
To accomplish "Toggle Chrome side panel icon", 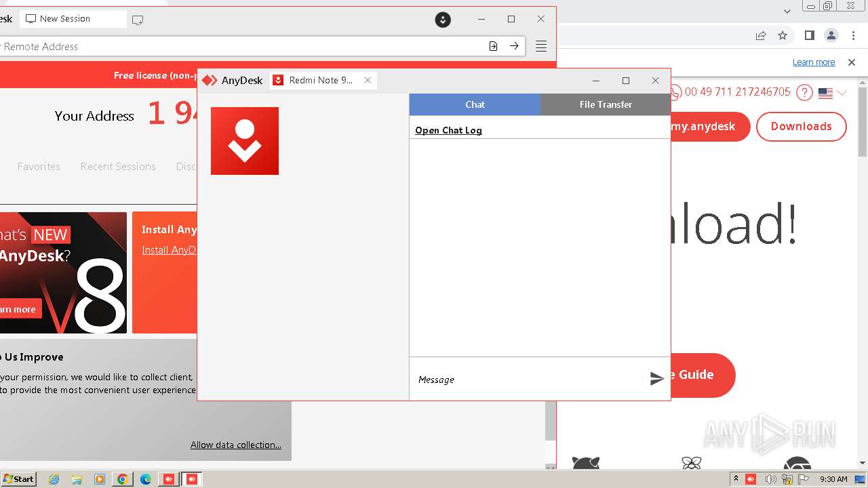I will [x=809, y=35].
